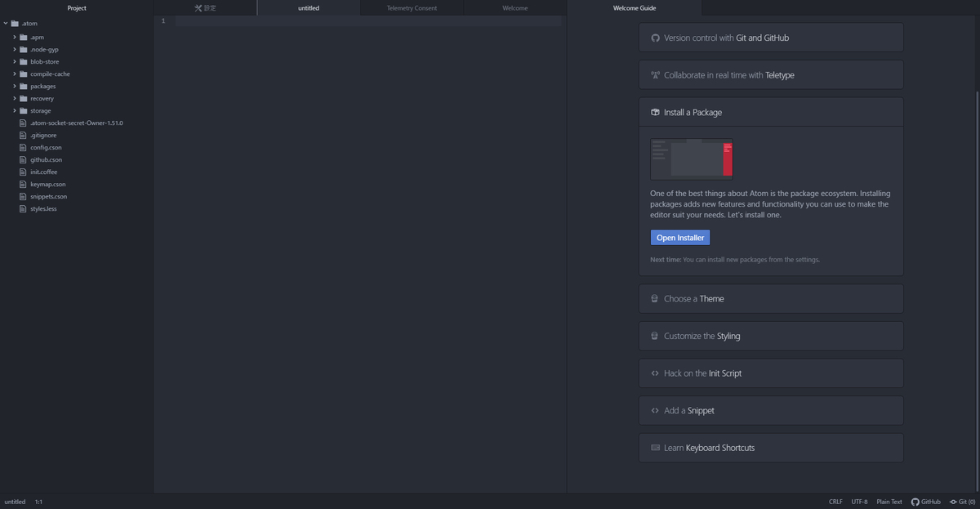Expand the recovery folder chevron

[14, 98]
